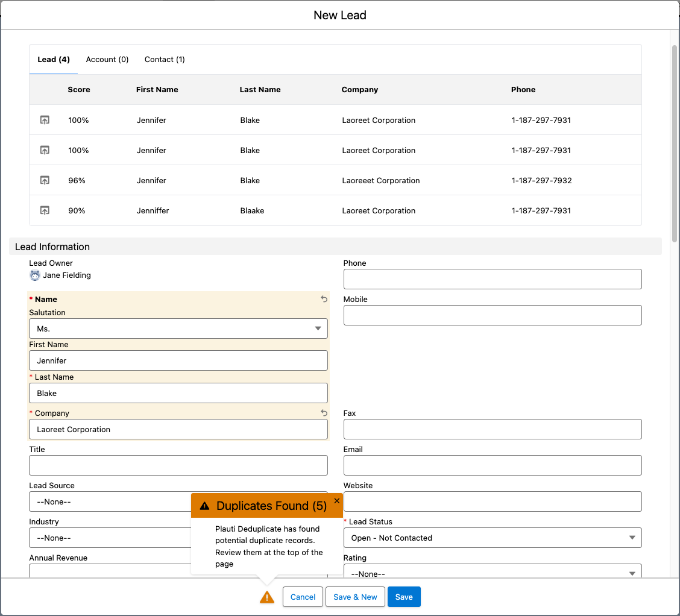
Task: Click the Last Name column header
Action: tap(260, 90)
